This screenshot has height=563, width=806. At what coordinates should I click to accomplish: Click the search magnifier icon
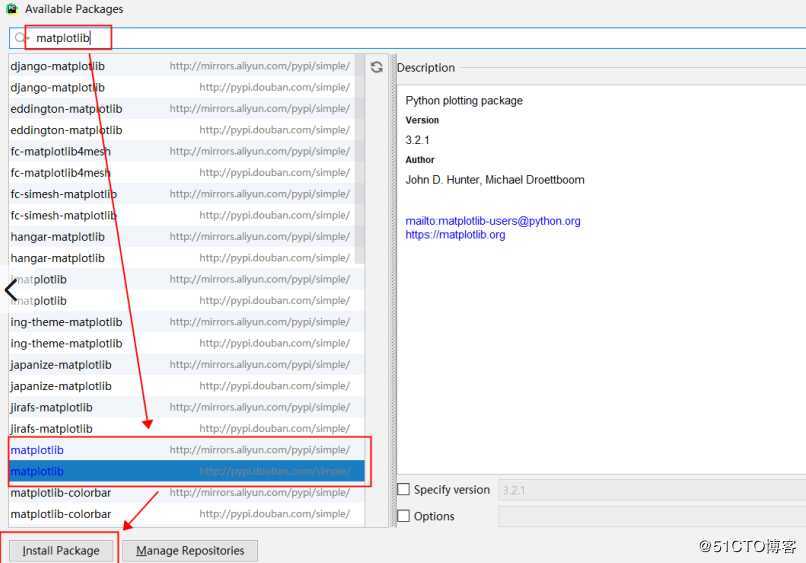21,38
